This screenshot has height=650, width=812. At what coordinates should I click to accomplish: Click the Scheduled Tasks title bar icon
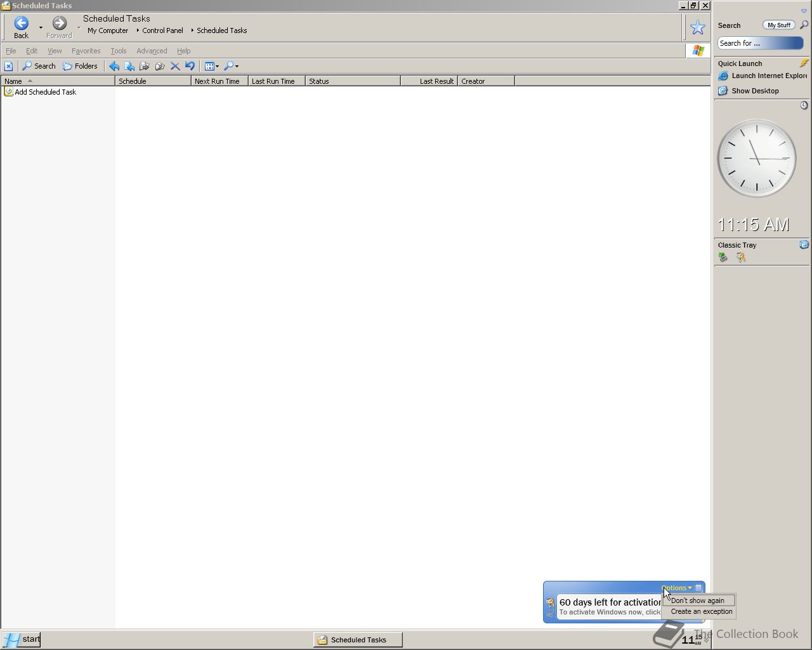pyautogui.click(x=6, y=6)
